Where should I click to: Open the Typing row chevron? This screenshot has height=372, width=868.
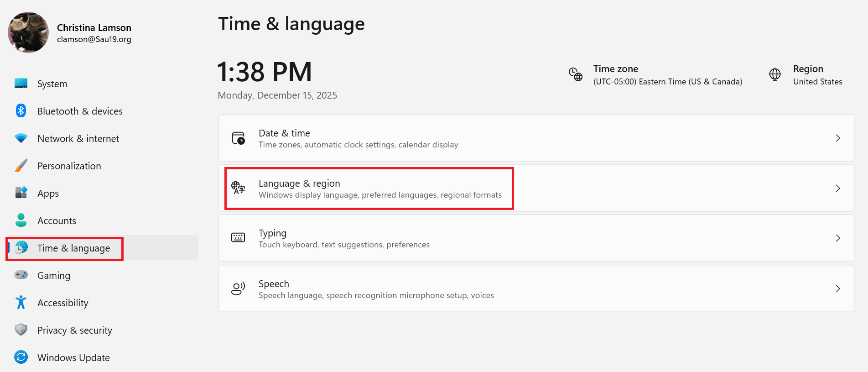(x=837, y=238)
